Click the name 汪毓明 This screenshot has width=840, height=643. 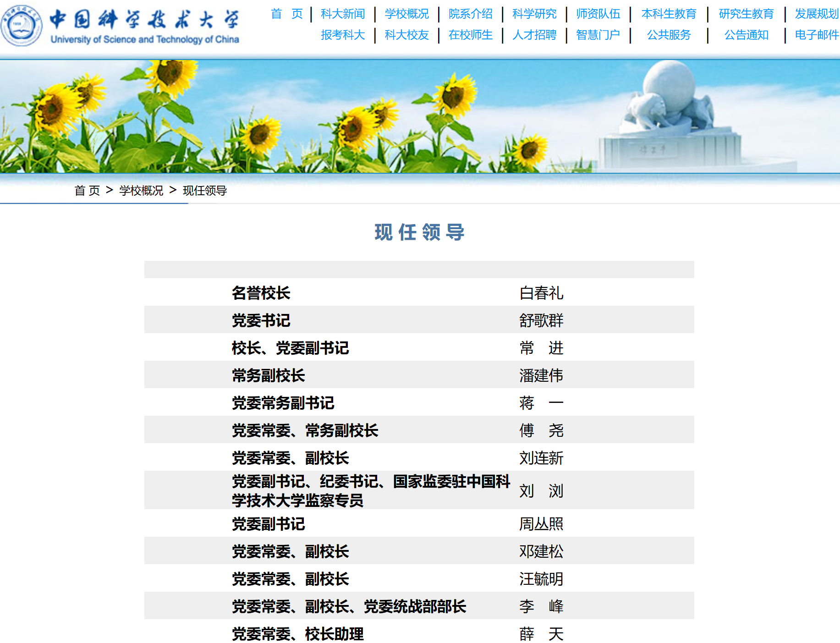click(x=541, y=579)
